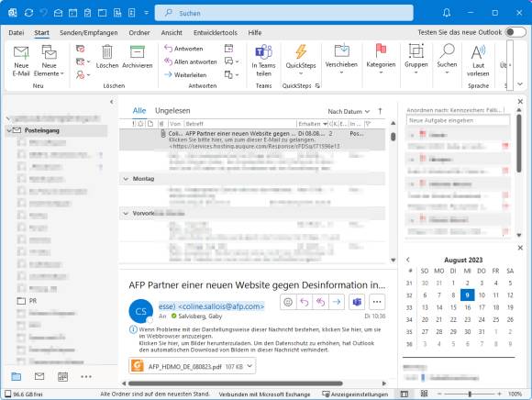Sort by the Erhalten column header
The height and width of the screenshot is (400, 532).
click(312, 124)
